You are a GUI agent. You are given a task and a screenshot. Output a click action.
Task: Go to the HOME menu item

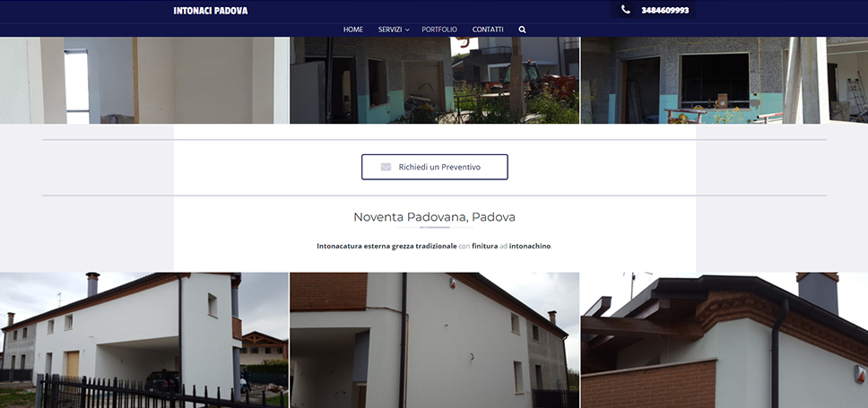[353, 30]
